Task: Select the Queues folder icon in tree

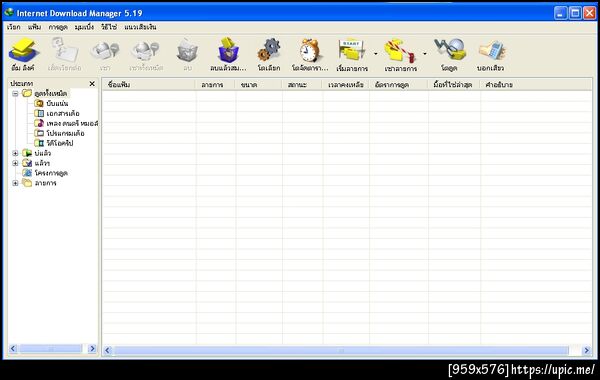Action: tap(27, 183)
